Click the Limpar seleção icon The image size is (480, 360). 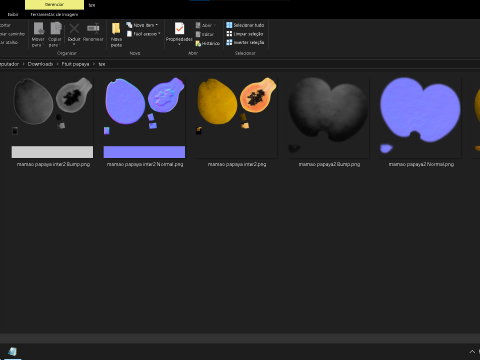(229, 34)
